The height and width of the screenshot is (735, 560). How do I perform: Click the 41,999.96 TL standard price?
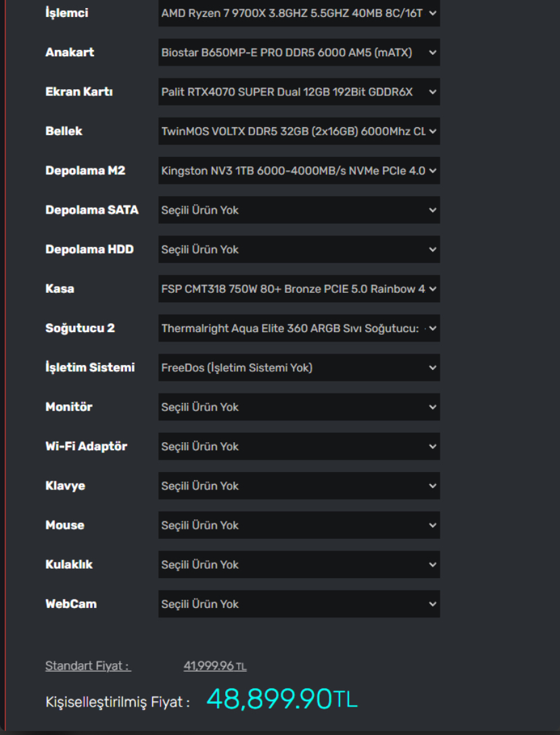[215, 666]
